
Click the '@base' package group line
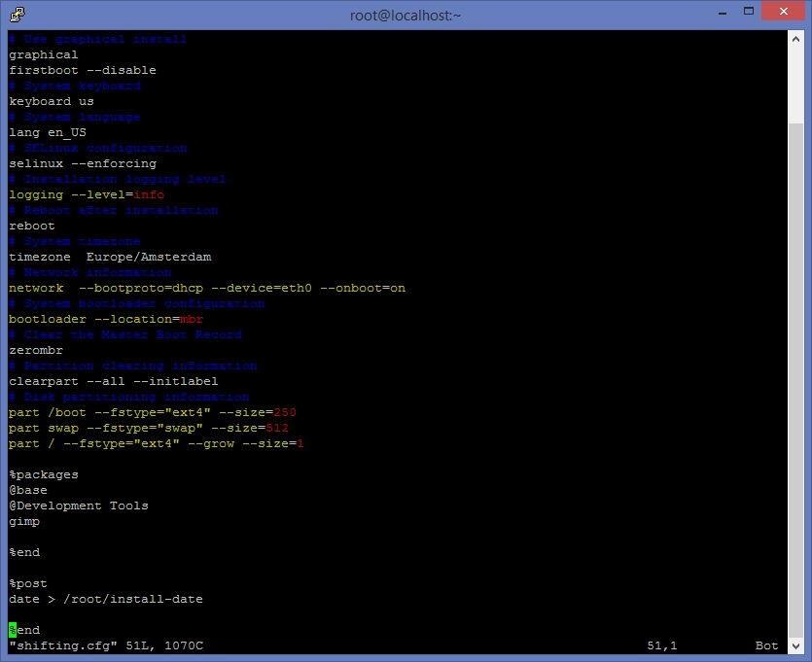pos(28,490)
